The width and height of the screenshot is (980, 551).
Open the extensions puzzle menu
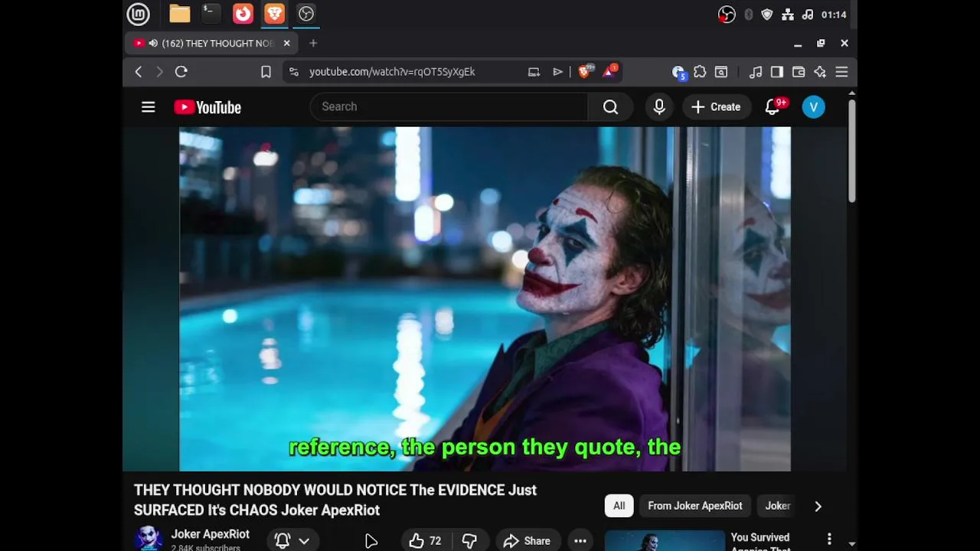[700, 72]
